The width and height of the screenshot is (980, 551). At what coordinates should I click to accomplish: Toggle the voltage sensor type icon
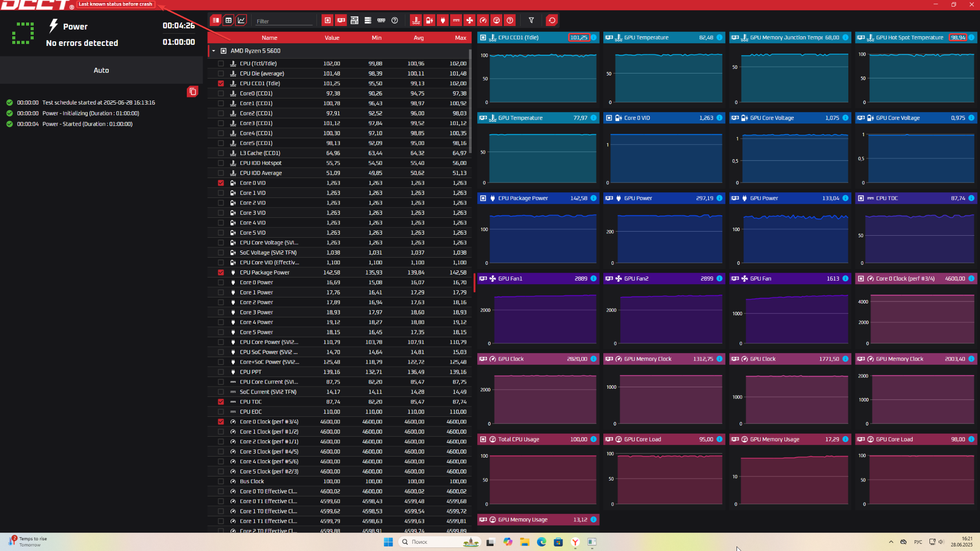click(x=429, y=20)
